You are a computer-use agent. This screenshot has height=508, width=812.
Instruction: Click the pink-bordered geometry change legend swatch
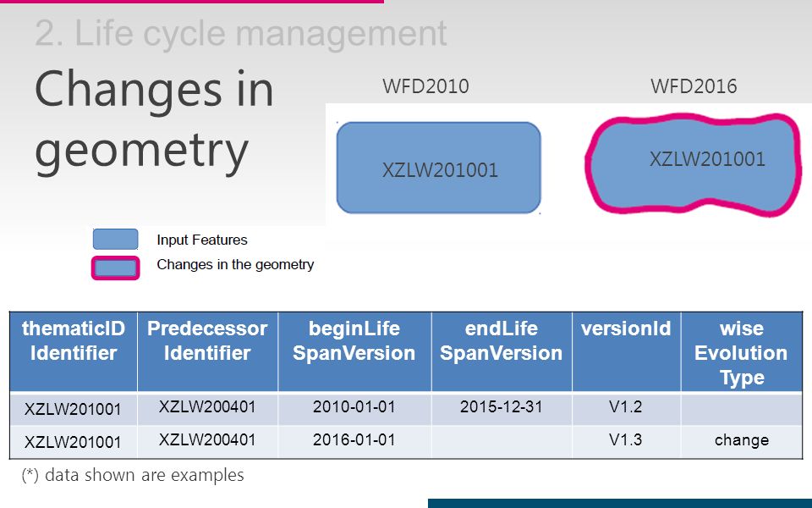[x=116, y=268]
